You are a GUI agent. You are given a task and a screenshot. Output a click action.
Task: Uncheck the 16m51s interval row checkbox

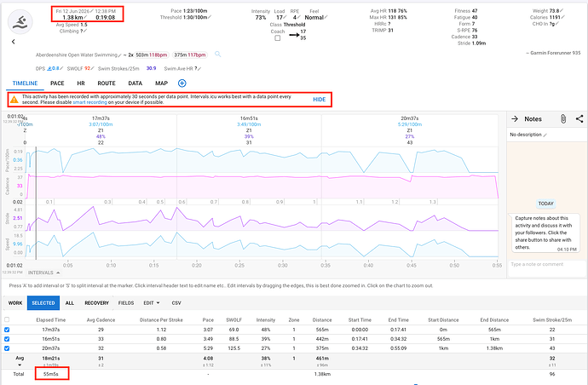tap(7, 339)
